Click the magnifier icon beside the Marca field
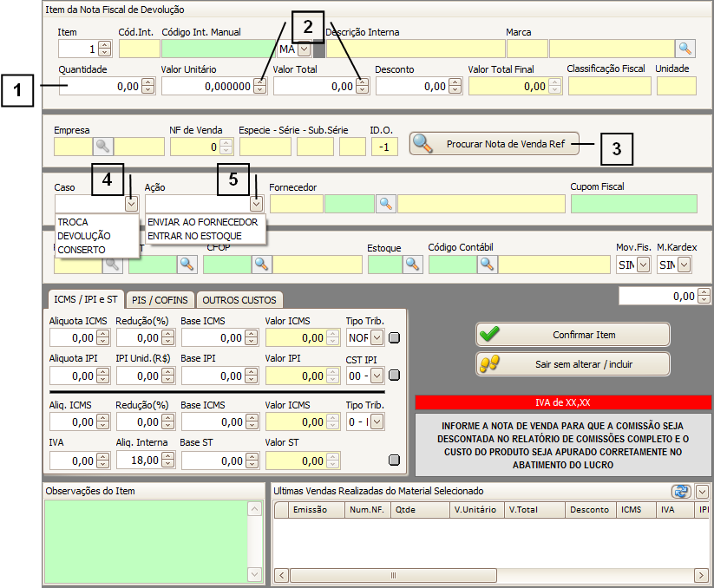714x588 pixels. [x=685, y=49]
